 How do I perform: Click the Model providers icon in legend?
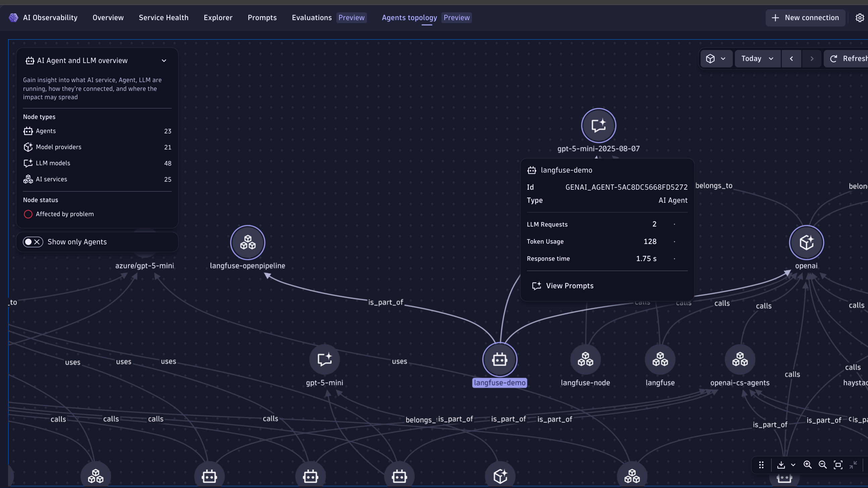pyautogui.click(x=28, y=147)
